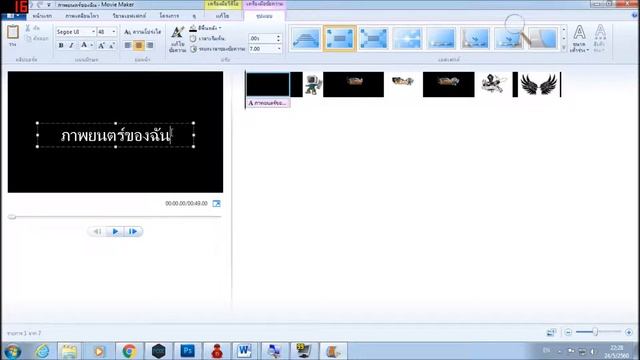Select the black wings clip thumbnail

(539, 84)
